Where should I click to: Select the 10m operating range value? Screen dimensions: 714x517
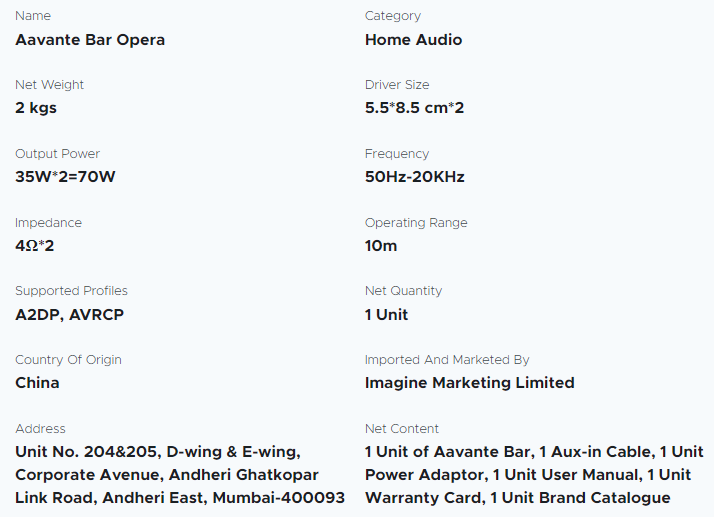click(x=381, y=246)
